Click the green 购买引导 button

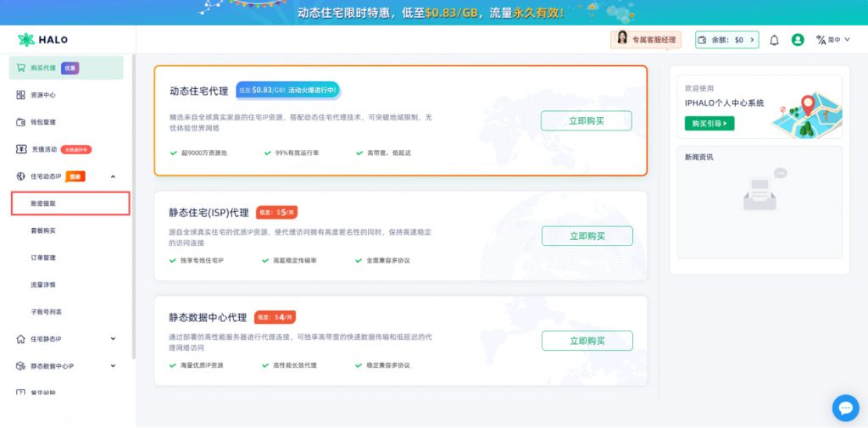[709, 124]
